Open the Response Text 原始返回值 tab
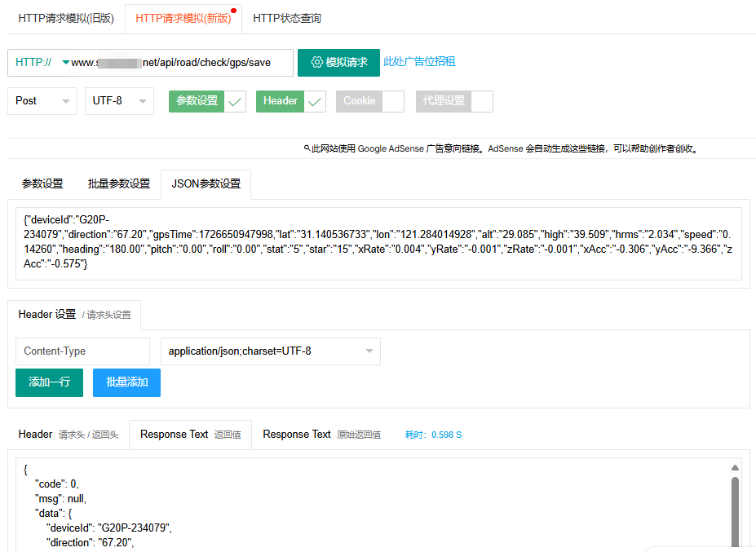The width and height of the screenshot is (756, 552). click(321, 435)
